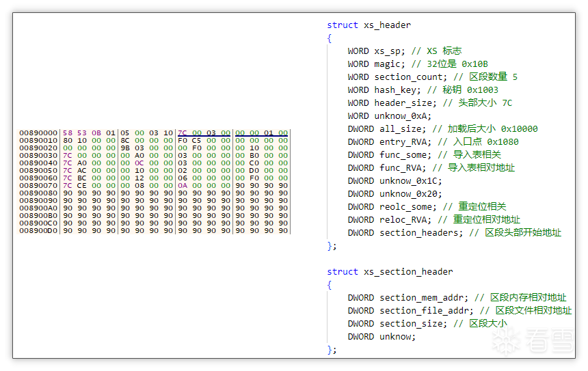The width and height of the screenshot is (588, 371).
Task: Select byte 8C in row 00890010
Action: point(125,141)
